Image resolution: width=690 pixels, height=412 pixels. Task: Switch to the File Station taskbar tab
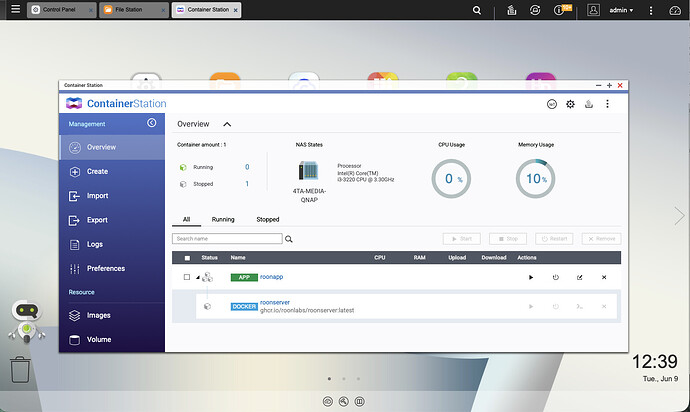pyautogui.click(x=133, y=10)
